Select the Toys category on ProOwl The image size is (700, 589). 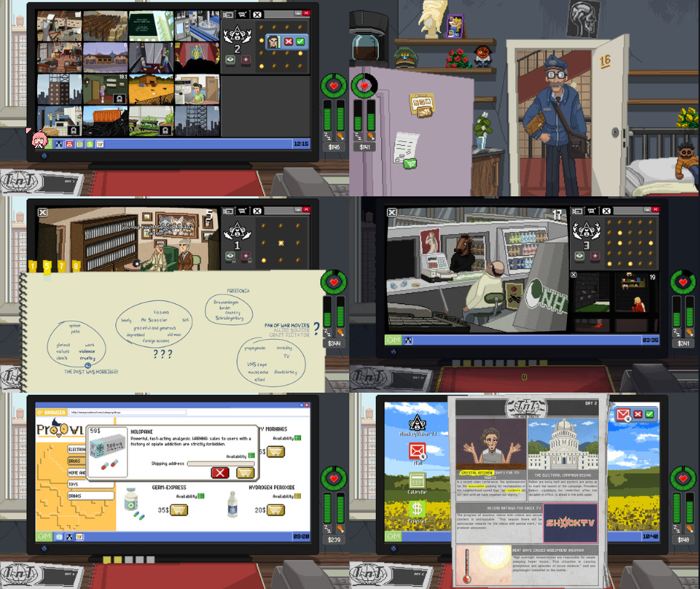(x=90, y=484)
